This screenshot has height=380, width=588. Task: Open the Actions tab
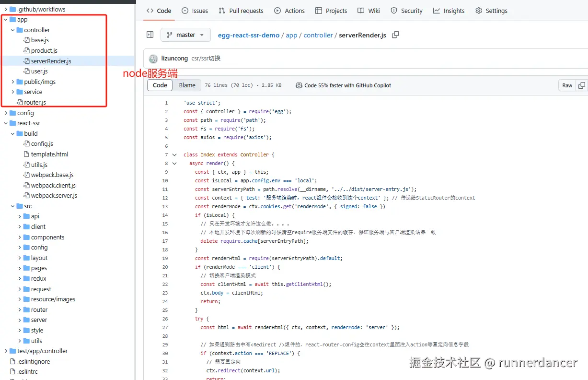click(x=289, y=11)
